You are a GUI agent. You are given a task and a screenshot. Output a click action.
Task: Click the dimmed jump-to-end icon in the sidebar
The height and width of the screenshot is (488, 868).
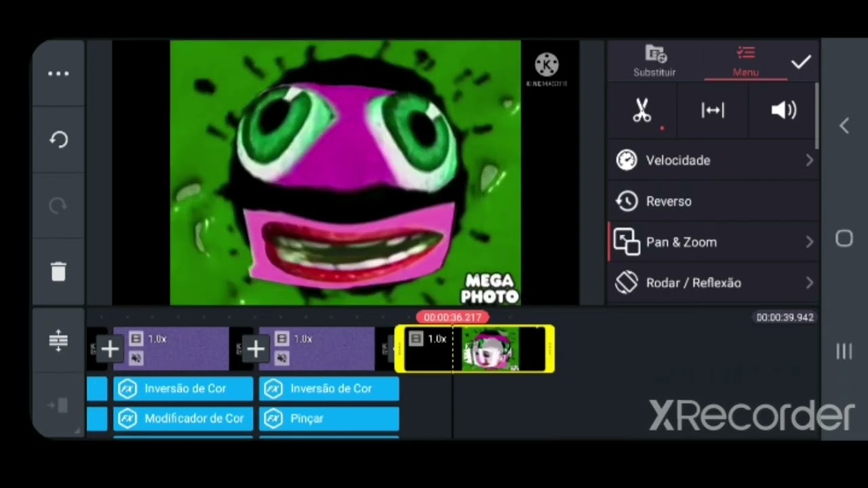click(58, 405)
